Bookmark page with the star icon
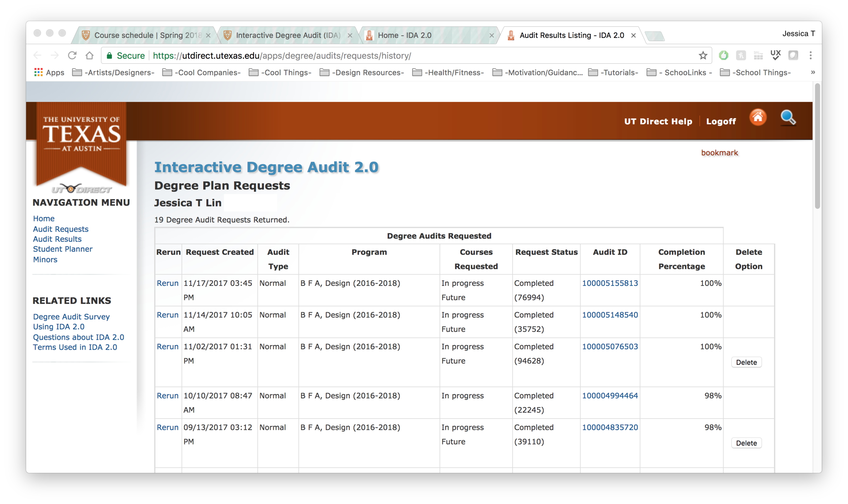Image resolution: width=848 pixels, height=504 pixels. point(702,55)
